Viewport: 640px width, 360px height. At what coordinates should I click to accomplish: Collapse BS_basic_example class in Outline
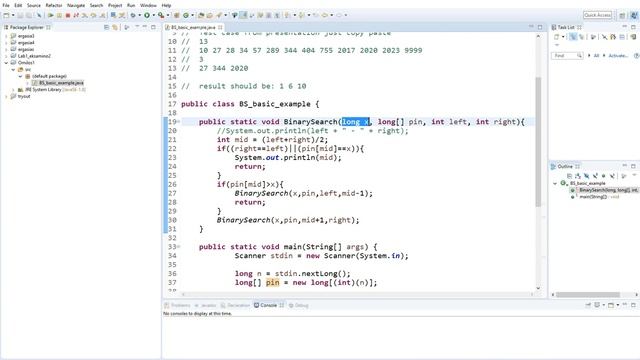[x=555, y=183]
